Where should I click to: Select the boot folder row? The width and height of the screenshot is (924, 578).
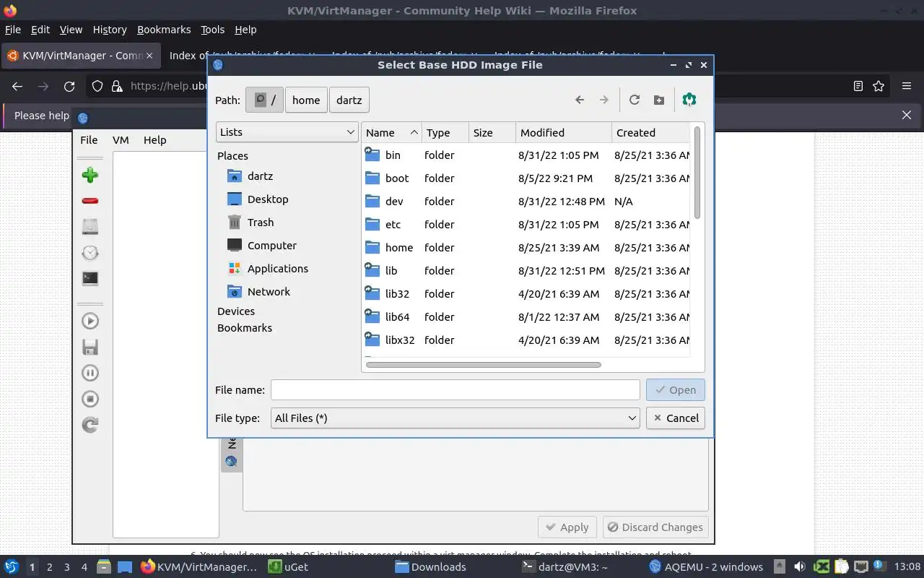point(526,178)
